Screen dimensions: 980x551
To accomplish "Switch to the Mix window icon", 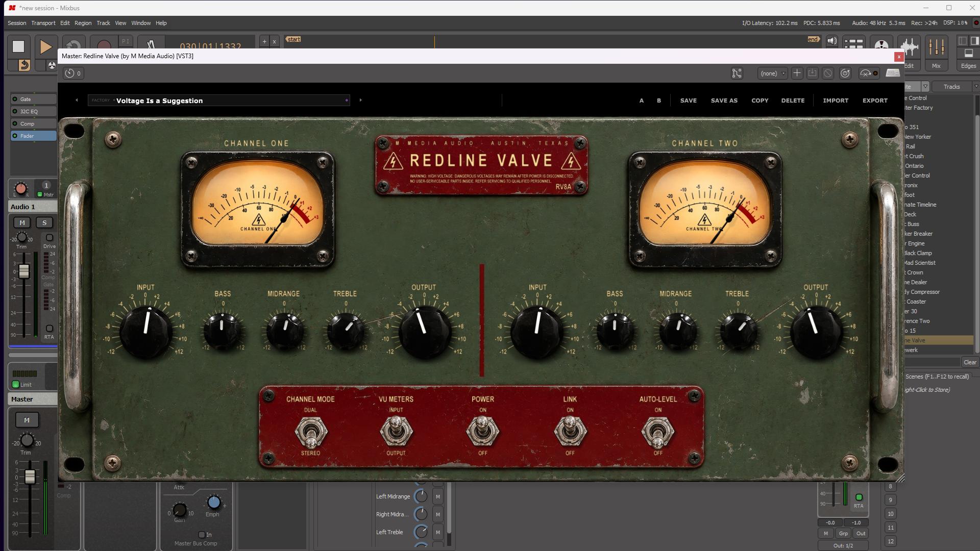I will click(936, 53).
